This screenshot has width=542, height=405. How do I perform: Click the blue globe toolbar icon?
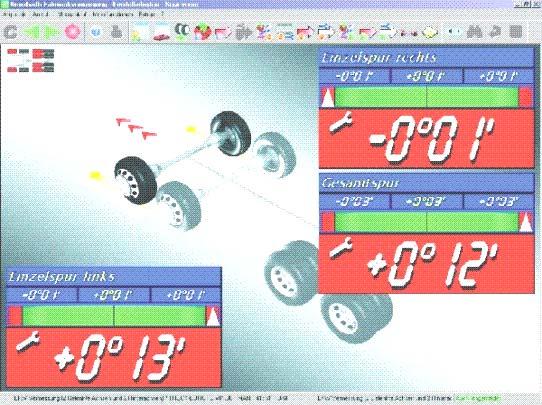click(96, 32)
